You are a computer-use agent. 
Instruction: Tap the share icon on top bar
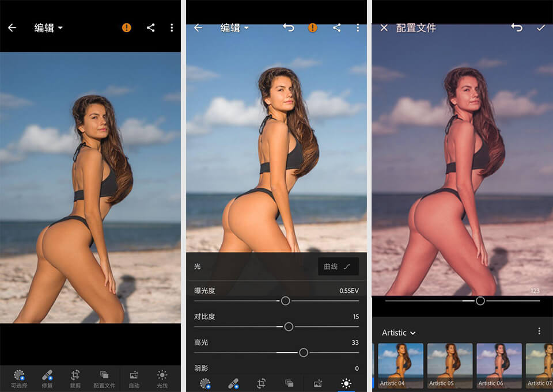pos(149,28)
